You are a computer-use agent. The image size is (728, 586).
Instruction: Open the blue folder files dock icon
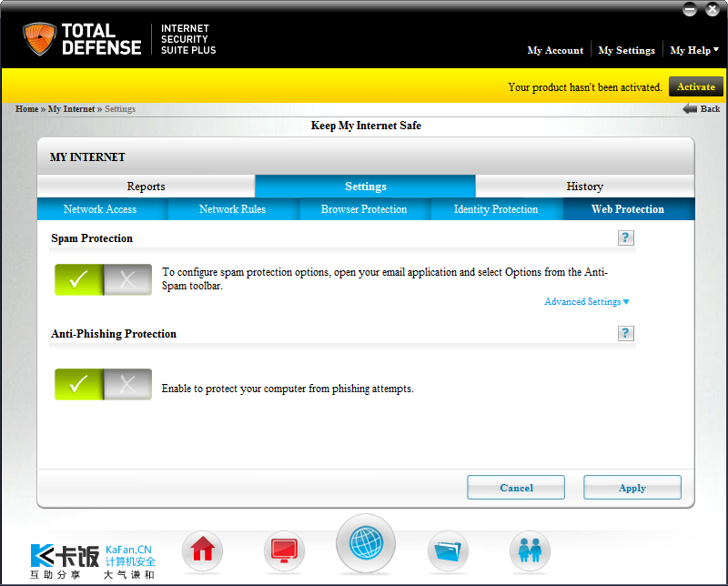click(448, 551)
